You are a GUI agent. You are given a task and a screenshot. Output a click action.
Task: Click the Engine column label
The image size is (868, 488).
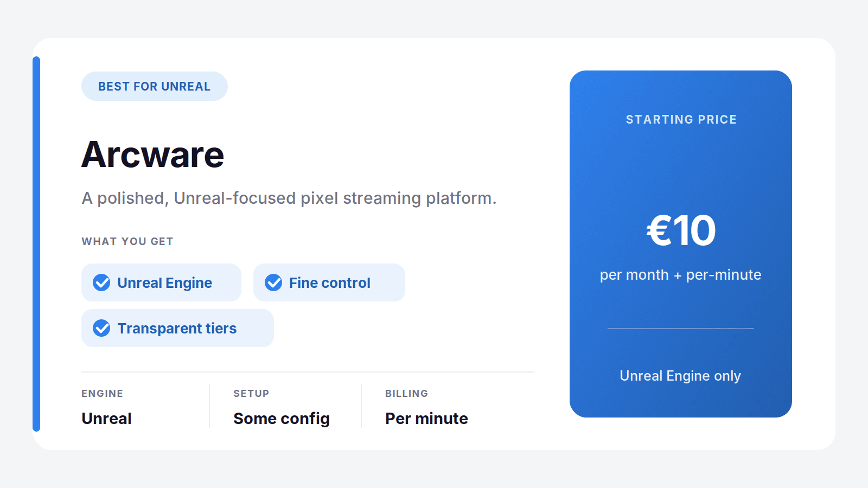[103, 394]
